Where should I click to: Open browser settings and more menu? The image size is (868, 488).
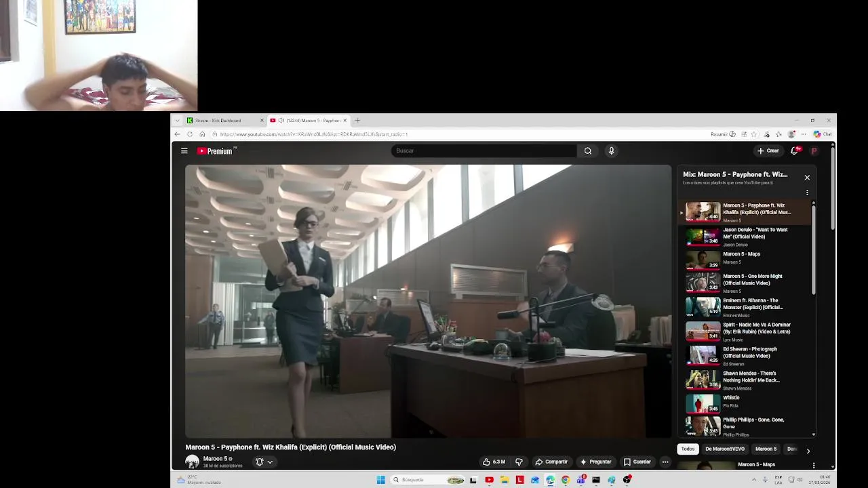(804, 134)
